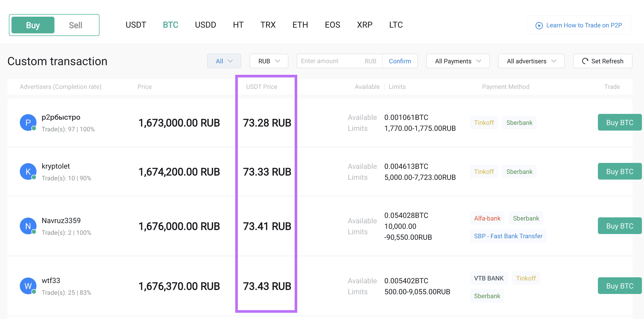Click Confirm next to amount field
644x319 pixels.
pyautogui.click(x=400, y=61)
